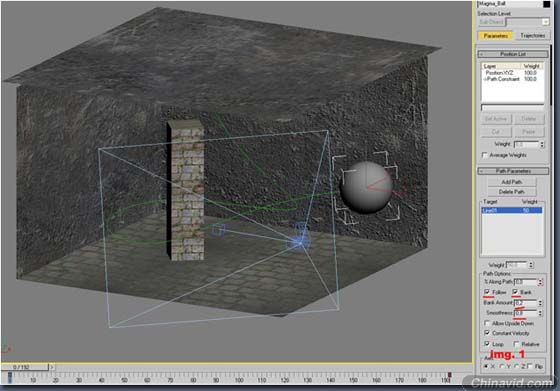Collapse the Position List rollout
This screenshot has height=391, width=560.
click(513, 54)
